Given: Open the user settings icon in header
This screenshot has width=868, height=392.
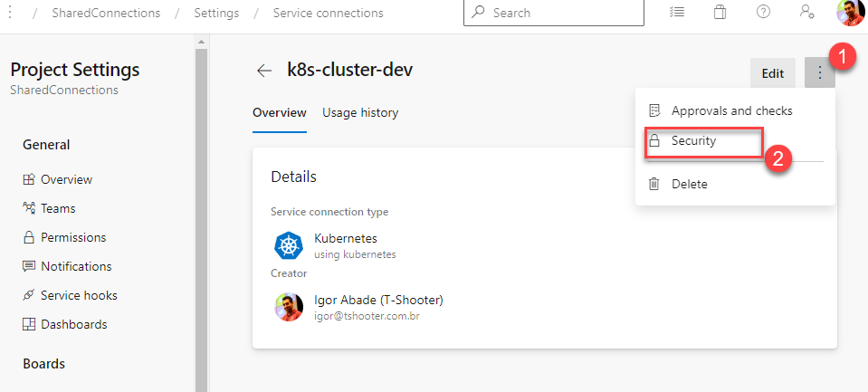Looking at the screenshot, I should pos(807,12).
